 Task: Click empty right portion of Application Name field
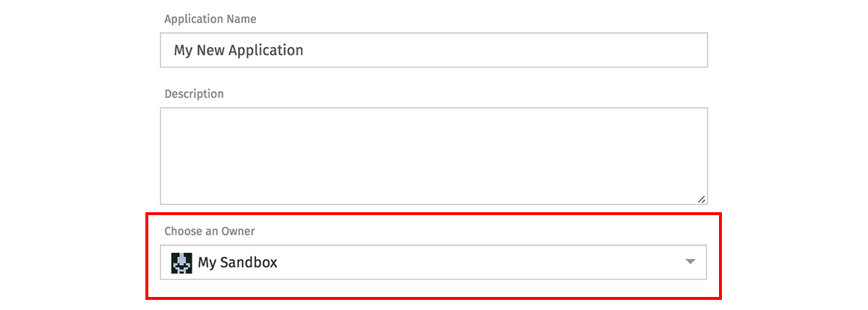point(506,50)
